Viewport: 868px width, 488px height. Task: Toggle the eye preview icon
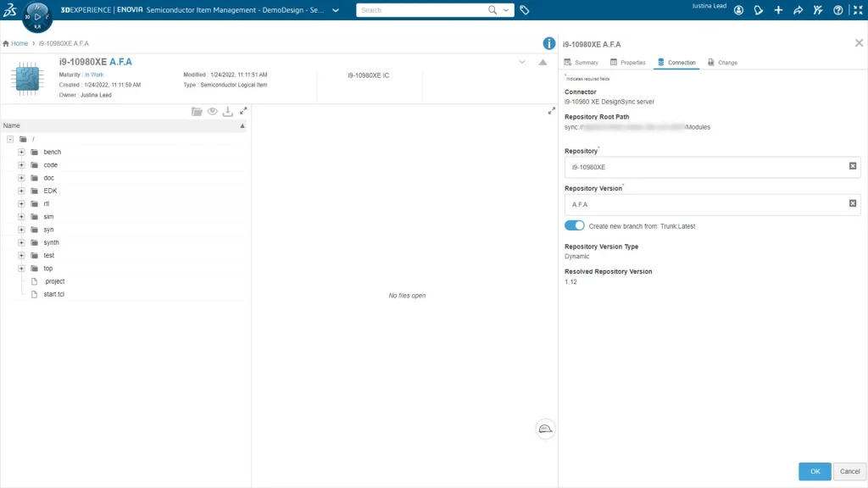coord(213,111)
